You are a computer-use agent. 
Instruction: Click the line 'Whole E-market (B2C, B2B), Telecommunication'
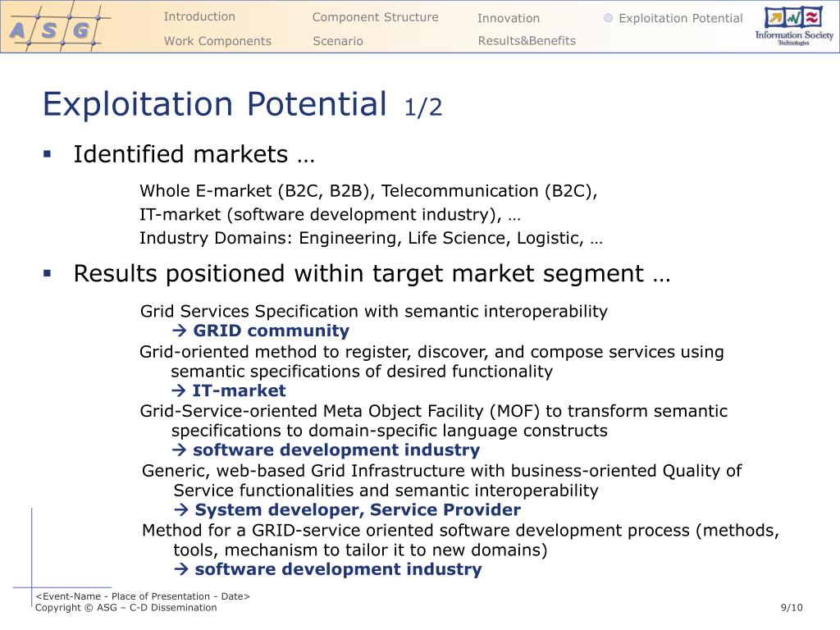coord(368,190)
